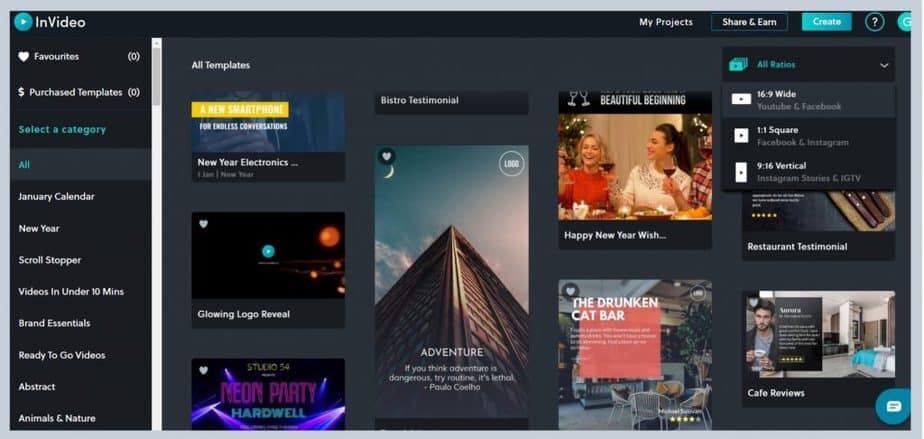Click the Purchased Templates count (0)
Screen dimensions: 924x439
[x=134, y=92]
